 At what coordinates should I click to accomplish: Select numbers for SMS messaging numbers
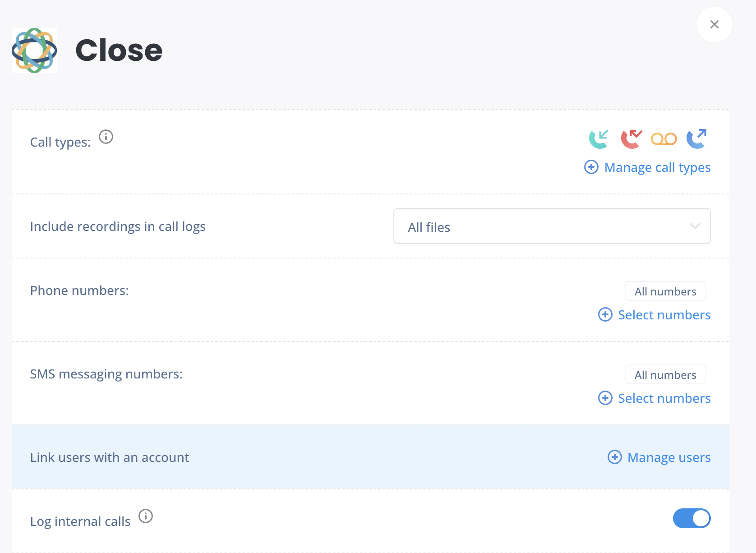coord(664,398)
